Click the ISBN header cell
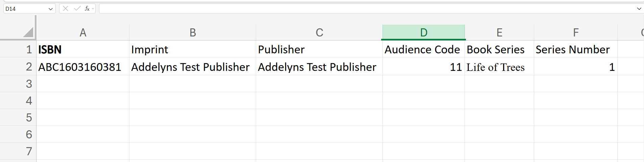The height and width of the screenshot is (162, 644). pos(83,50)
